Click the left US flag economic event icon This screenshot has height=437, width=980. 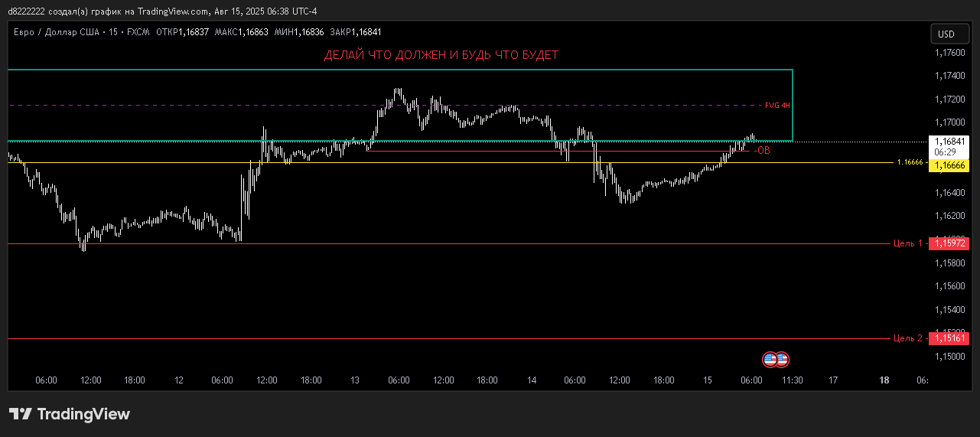(770, 359)
